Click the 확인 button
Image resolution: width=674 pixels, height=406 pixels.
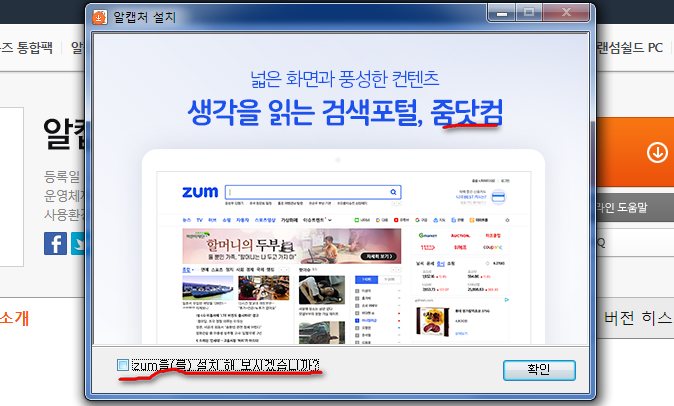coord(539,370)
